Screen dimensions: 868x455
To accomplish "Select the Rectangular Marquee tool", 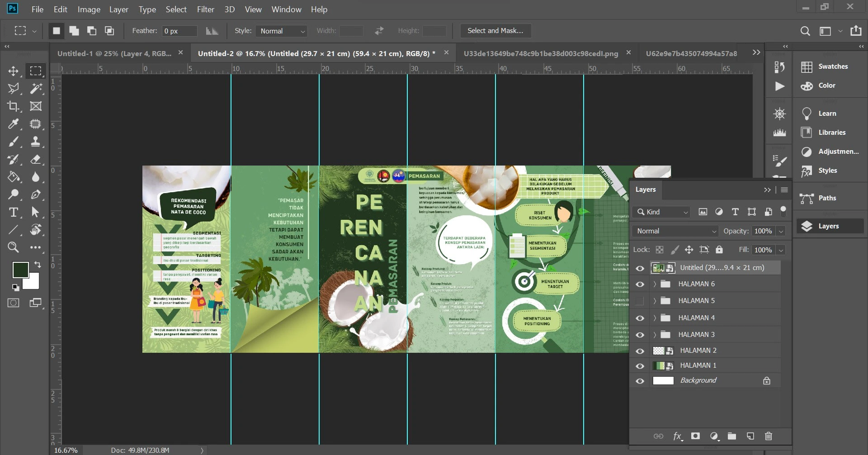I will click(x=36, y=71).
